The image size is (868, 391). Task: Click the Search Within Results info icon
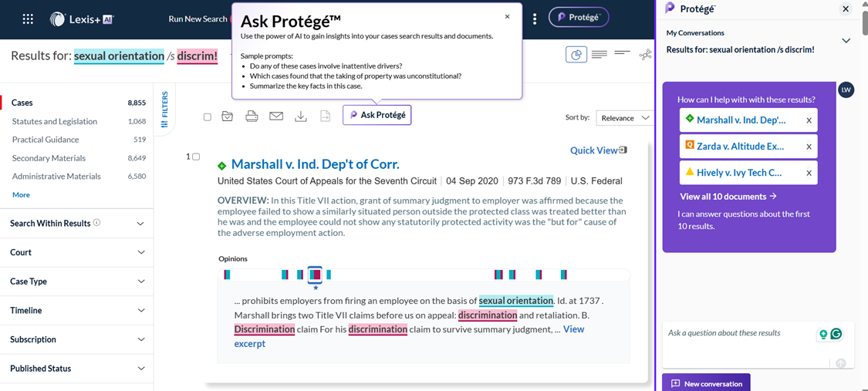point(97,224)
